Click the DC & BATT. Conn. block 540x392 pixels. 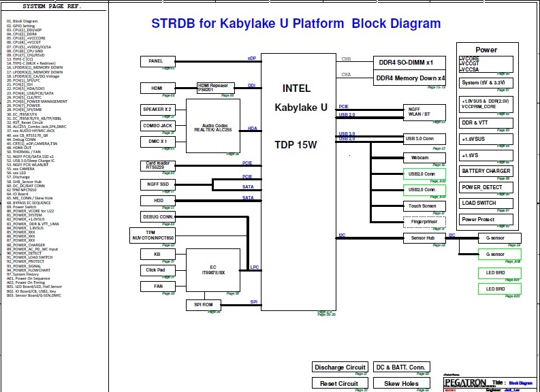402,367
